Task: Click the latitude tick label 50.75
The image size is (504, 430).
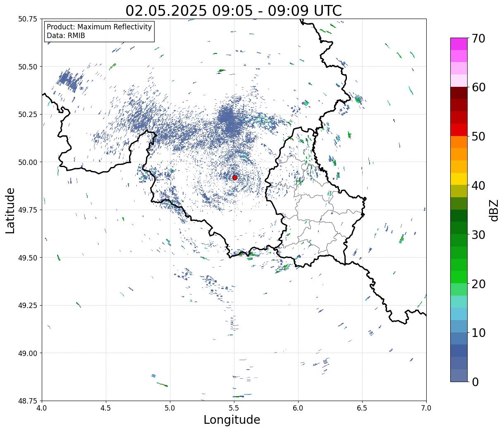Action: click(x=28, y=19)
